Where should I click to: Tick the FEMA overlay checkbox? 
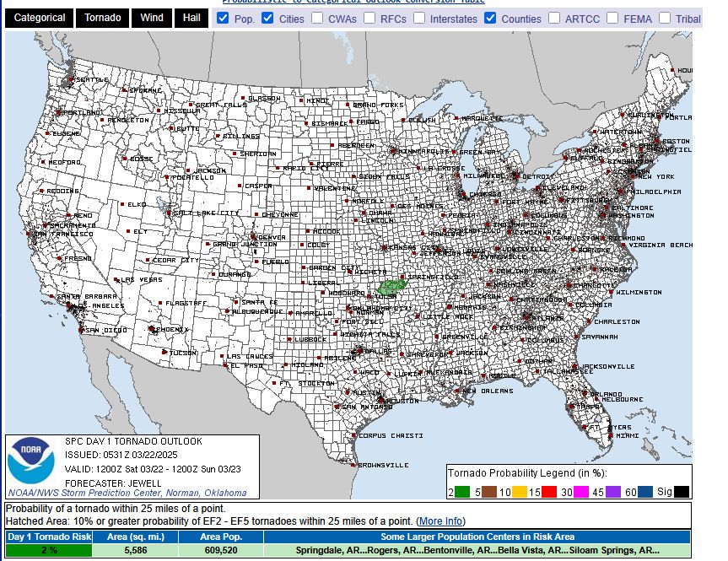(612, 18)
